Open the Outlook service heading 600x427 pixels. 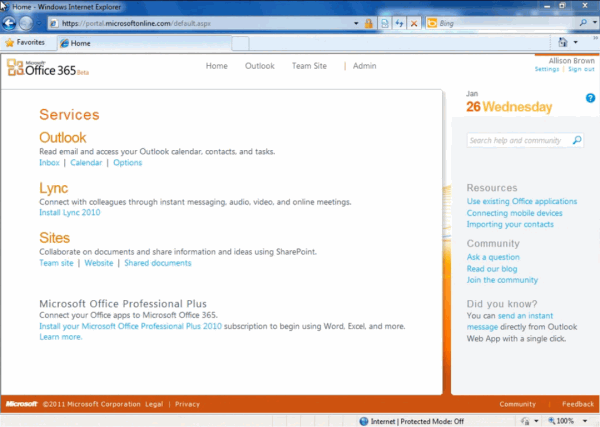[x=63, y=138]
